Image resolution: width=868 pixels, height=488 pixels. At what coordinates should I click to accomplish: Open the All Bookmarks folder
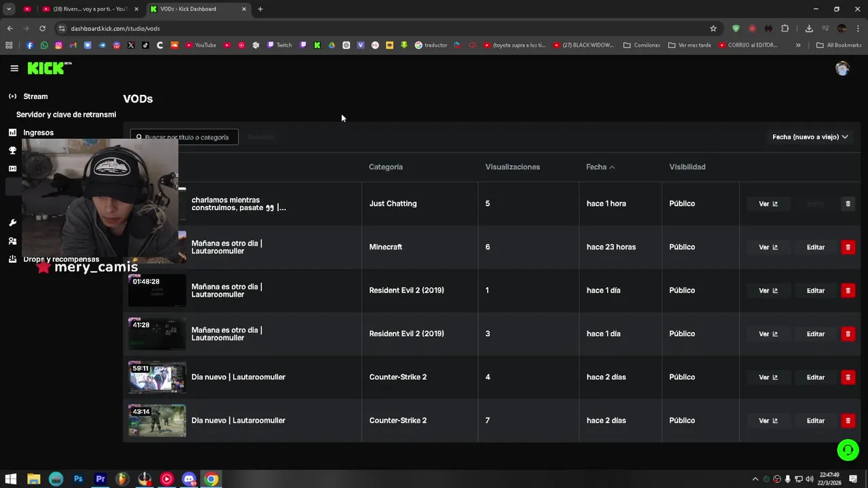839,45
